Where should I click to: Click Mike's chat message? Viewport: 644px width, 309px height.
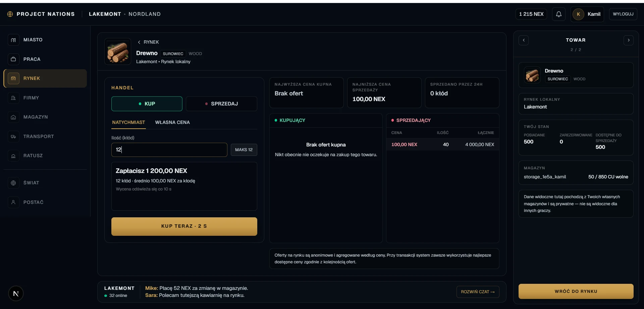tap(197, 289)
